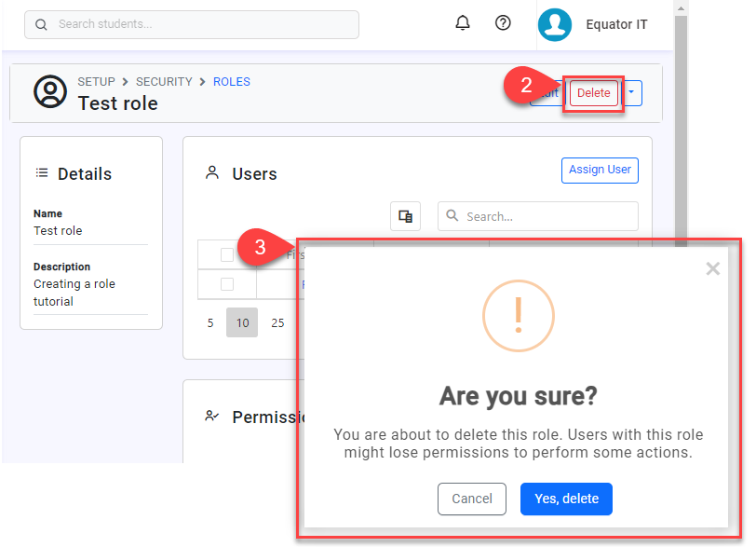
Task: Go to SETUP breadcrumb item
Action: (x=96, y=82)
